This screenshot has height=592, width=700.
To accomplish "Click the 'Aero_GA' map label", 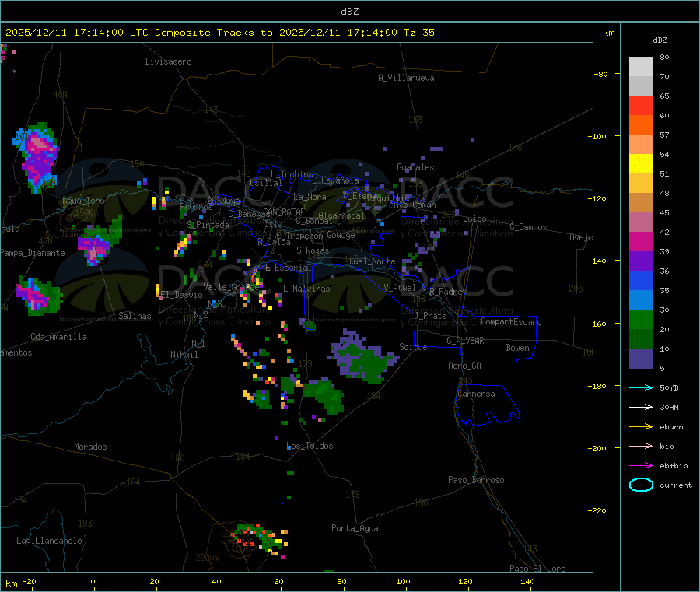I will pyautogui.click(x=465, y=366).
